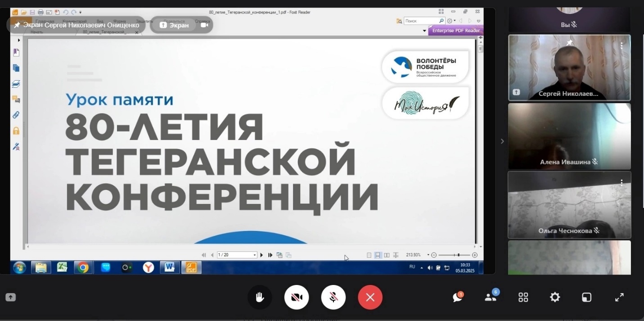
Task: Turn on the camera
Action: coord(297,297)
